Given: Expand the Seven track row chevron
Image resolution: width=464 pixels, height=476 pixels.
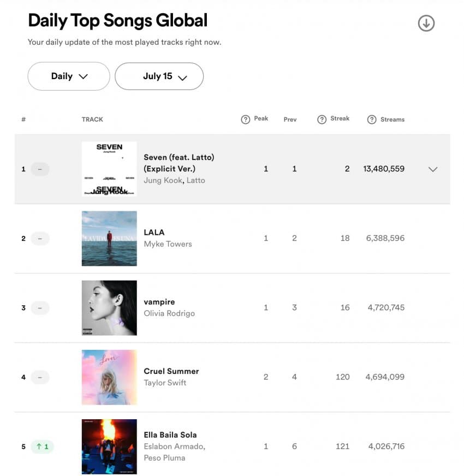Looking at the screenshot, I should tap(433, 169).
